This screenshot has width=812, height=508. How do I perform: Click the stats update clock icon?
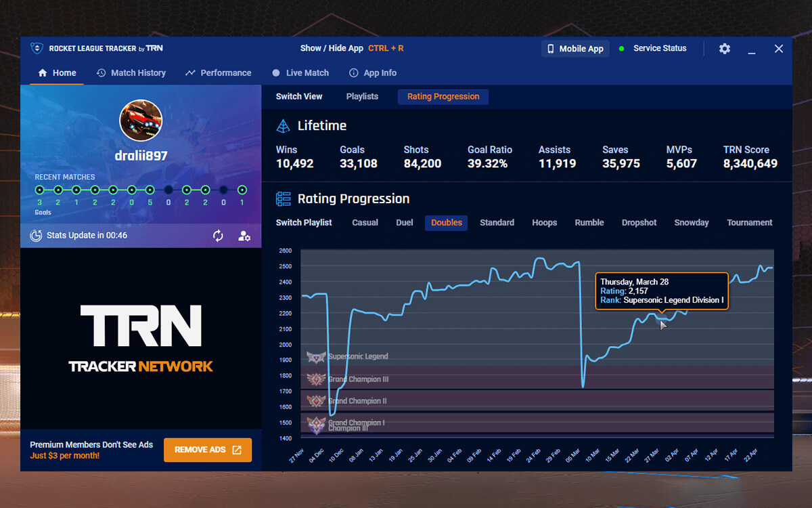point(36,236)
